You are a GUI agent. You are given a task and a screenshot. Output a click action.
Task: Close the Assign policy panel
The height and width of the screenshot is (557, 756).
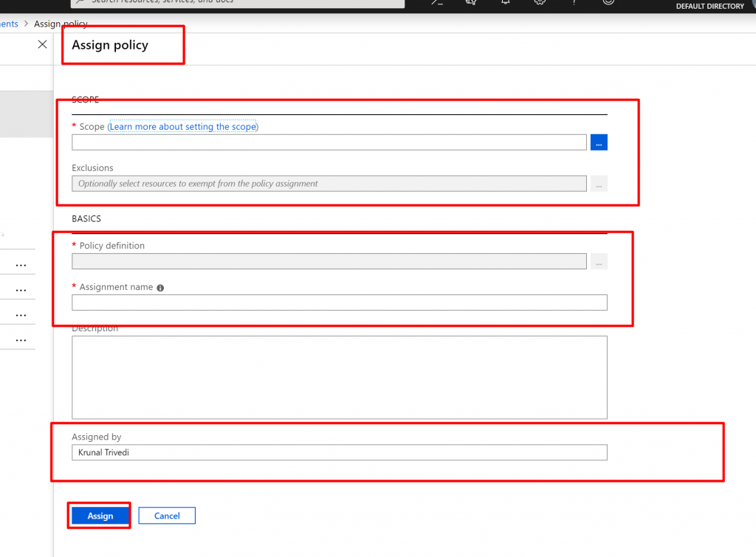pos(42,44)
